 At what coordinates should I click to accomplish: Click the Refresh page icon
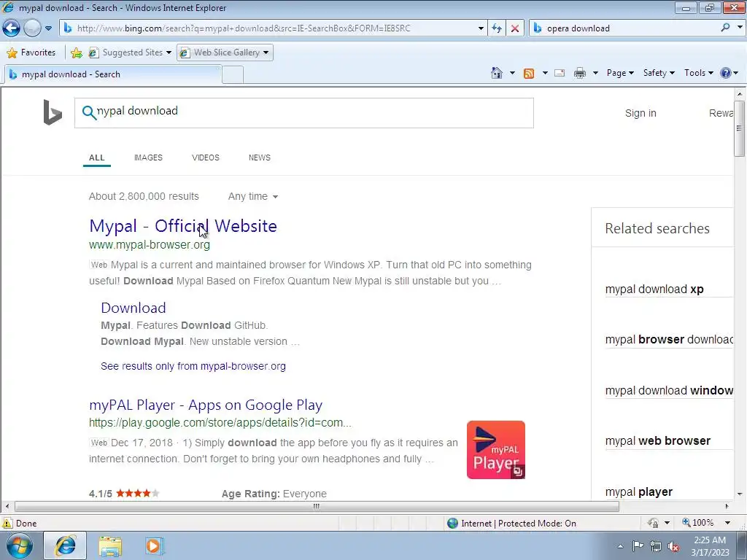(x=497, y=28)
